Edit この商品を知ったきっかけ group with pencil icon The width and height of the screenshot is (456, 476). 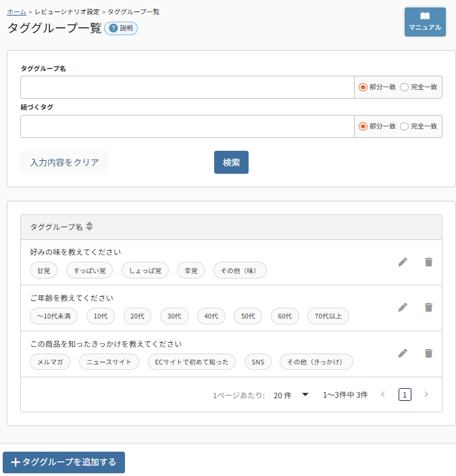pos(403,354)
